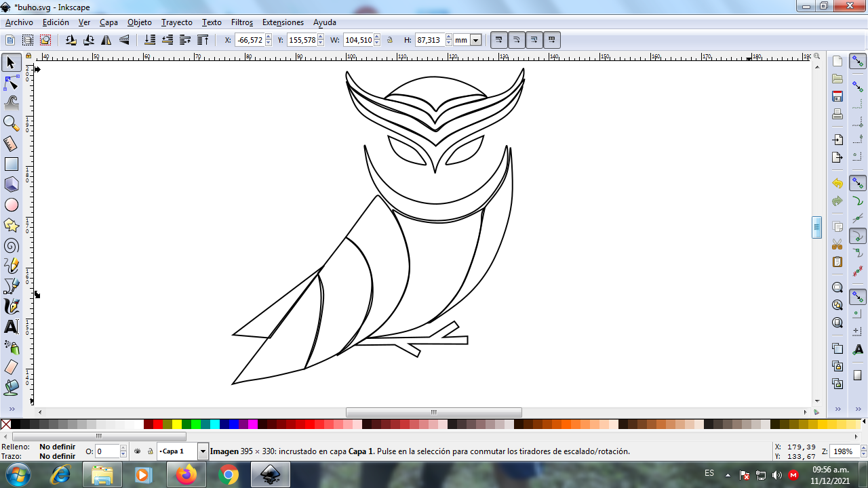Pick the Rectangle drawing tool
The width and height of the screenshot is (868, 488).
coord(11,164)
